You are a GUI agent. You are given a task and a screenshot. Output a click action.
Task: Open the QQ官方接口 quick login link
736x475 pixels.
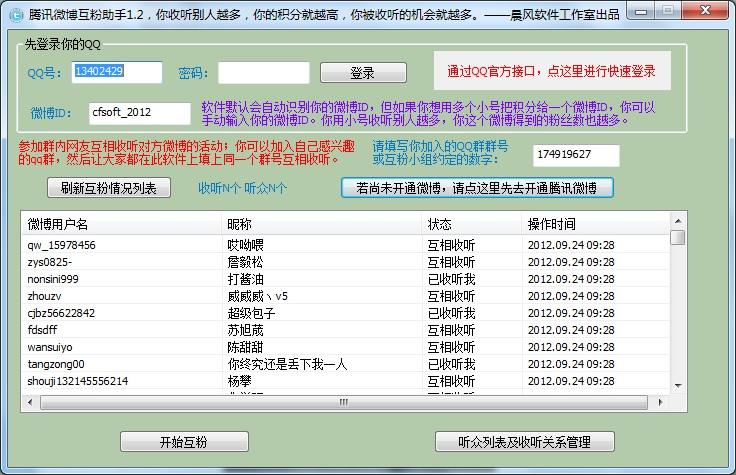tap(552, 71)
